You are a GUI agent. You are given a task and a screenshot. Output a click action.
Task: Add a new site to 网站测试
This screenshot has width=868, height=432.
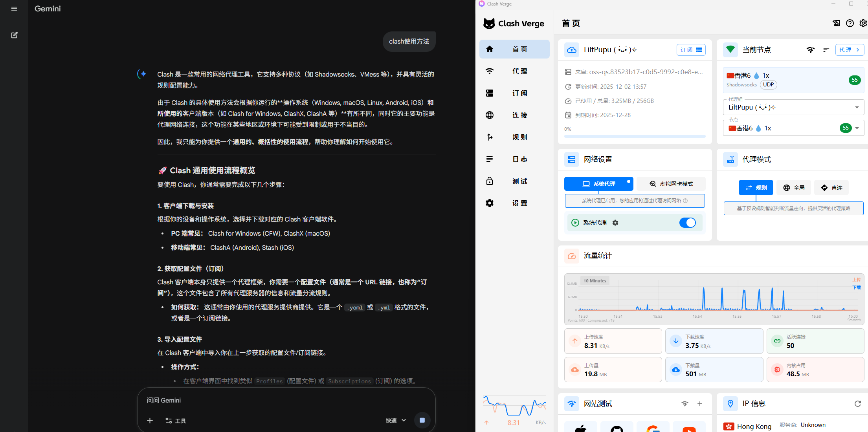(700, 404)
